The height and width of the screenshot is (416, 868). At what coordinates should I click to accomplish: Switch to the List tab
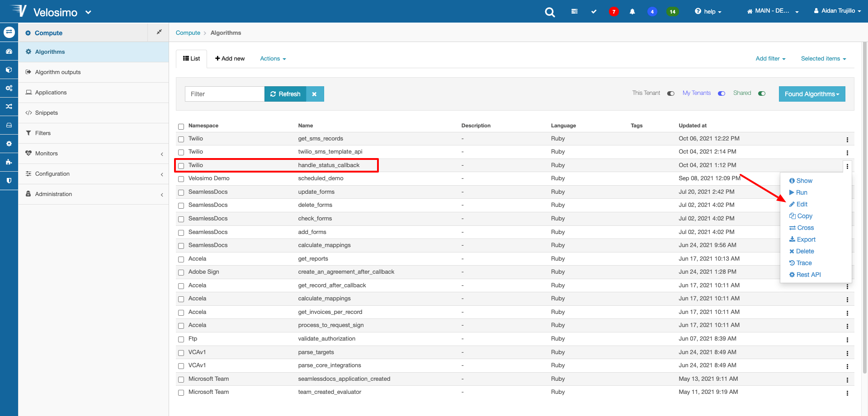[191, 59]
